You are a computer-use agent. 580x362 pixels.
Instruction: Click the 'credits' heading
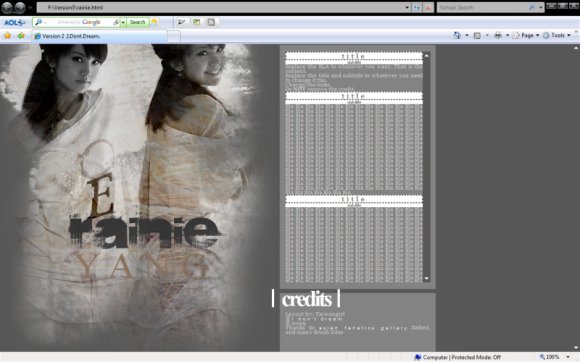(x=307, y=299)
